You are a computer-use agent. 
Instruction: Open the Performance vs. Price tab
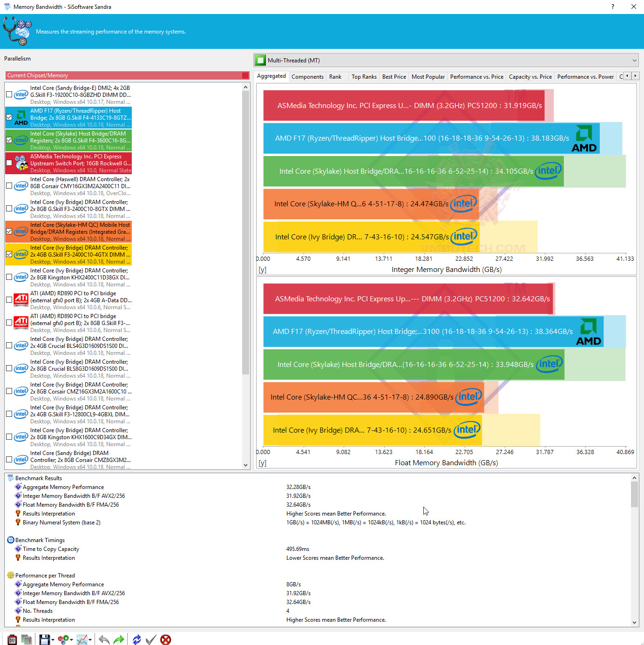pyautogui.click(x=477, y=77)
